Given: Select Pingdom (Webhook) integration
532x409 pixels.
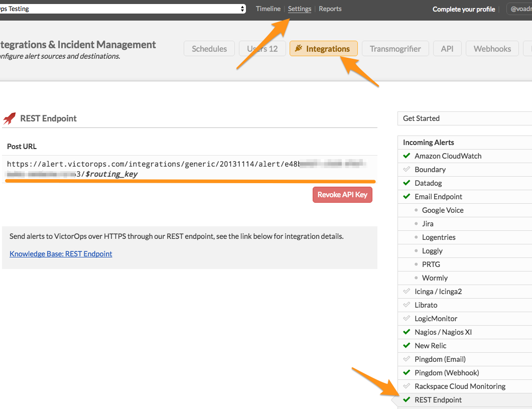Looking at the screenshot, I should [465, 373].
